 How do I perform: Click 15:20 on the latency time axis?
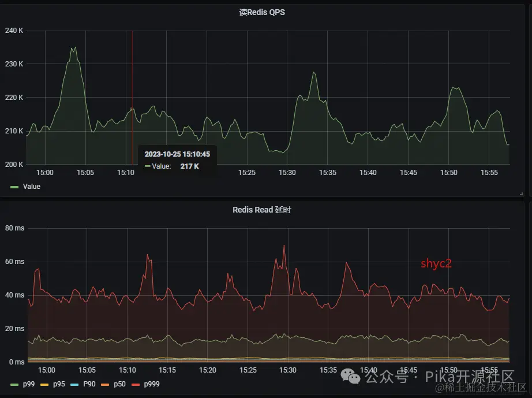click(207, 370)
